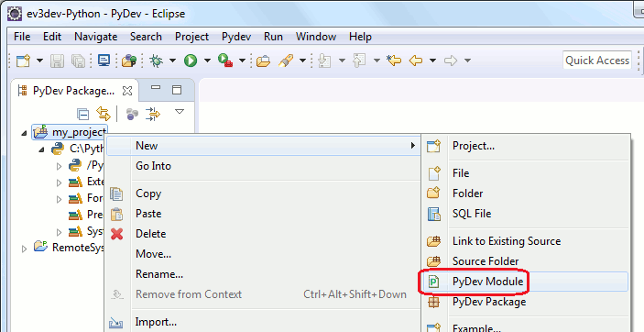
Task: Click the Back navigation arrow
Action: pyautogui.click(x=416, y=61)
